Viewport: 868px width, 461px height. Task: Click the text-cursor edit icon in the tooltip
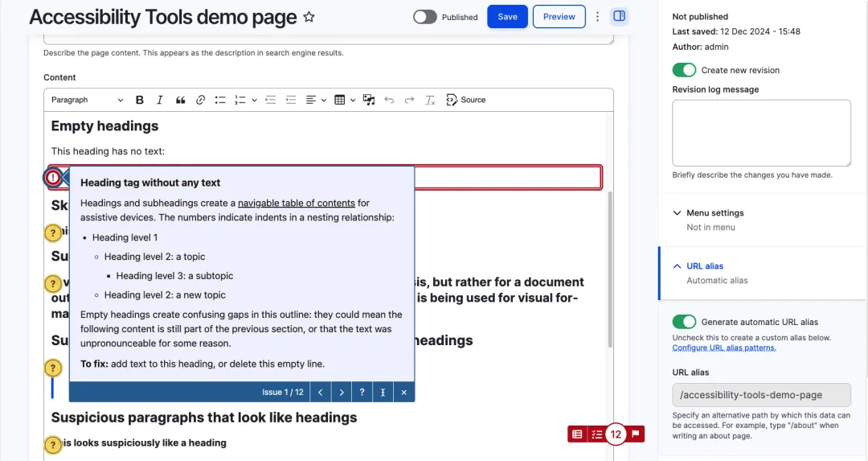[x=383, y=392]
